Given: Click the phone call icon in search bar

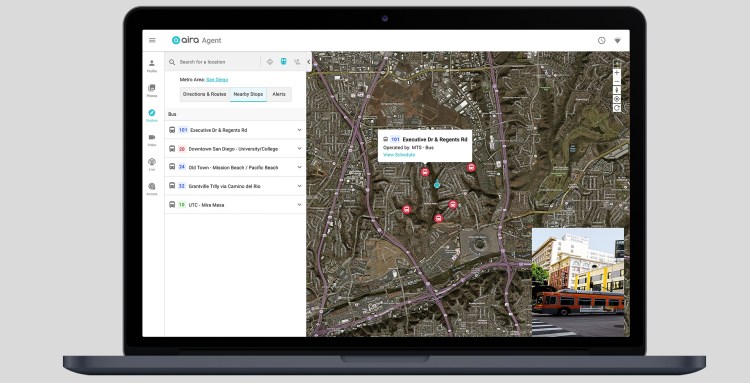Looking at the screenshot, I should click(x=297, y=62).
